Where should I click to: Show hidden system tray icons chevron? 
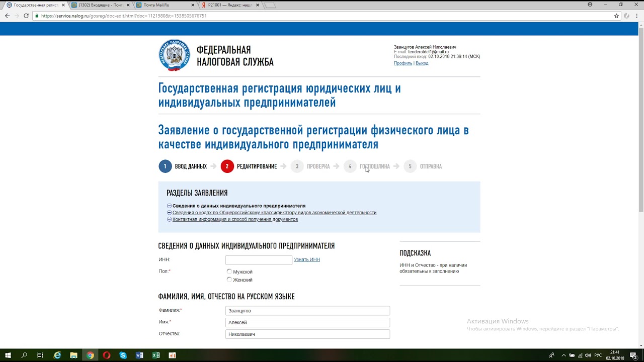563,355
